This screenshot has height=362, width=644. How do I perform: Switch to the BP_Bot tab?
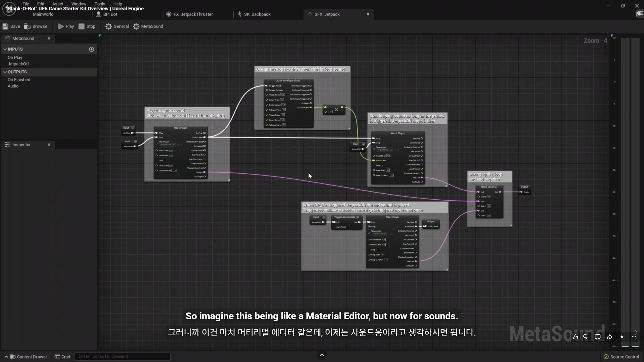point(110,14)
